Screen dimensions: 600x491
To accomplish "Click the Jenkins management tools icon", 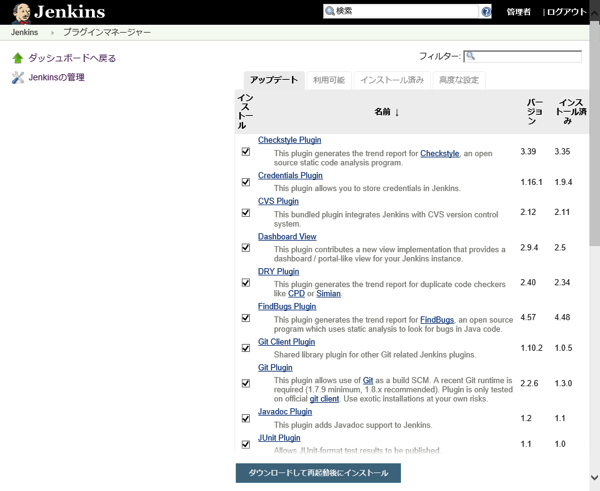I will coord(18,77).
